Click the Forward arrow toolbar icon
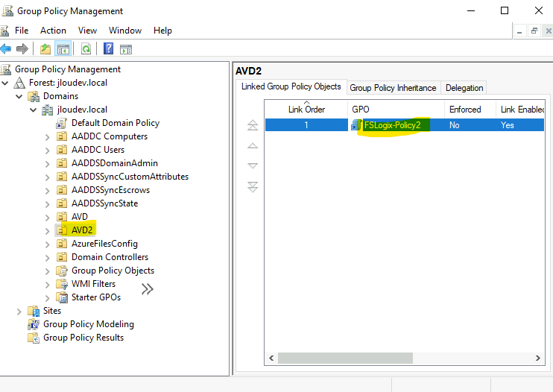This screenshot has height=392, width=553. [x=22, y=48]
